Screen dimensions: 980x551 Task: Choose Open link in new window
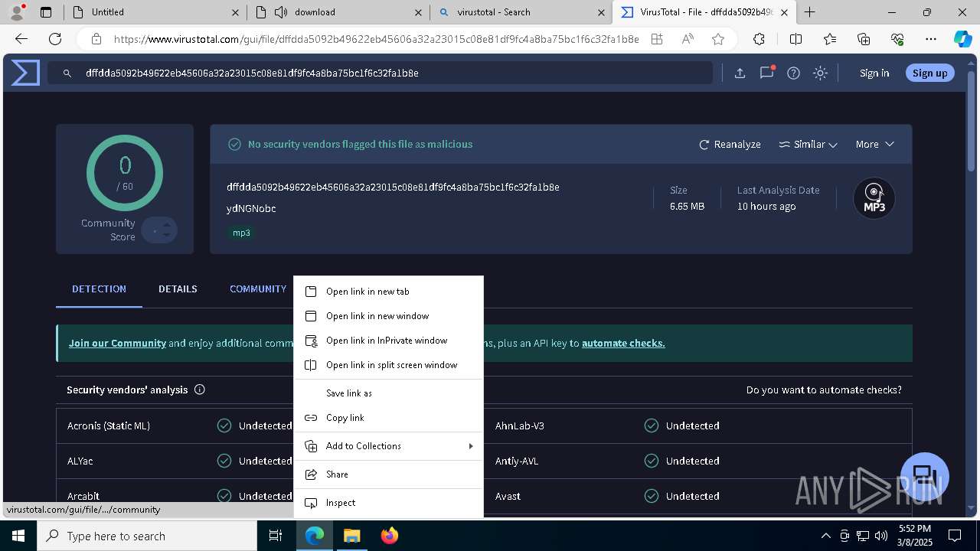(388, 316)
